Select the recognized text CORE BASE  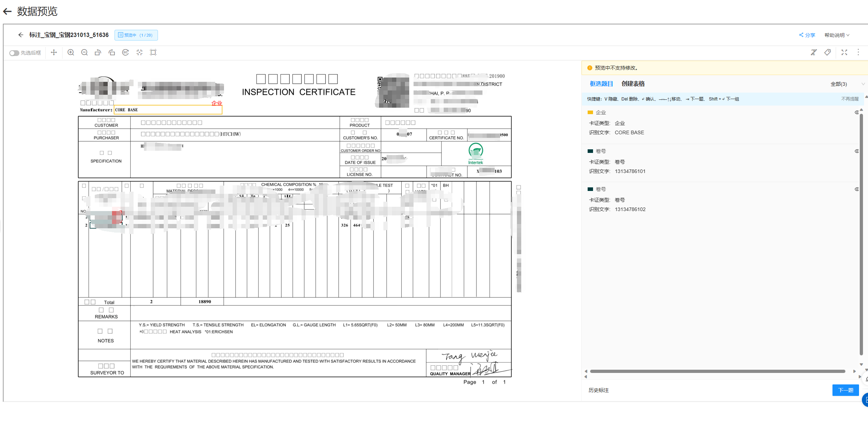629,132
